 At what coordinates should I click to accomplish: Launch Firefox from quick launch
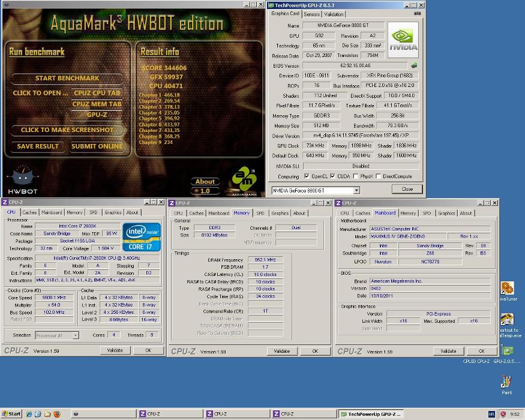click(x=56, y=414)
